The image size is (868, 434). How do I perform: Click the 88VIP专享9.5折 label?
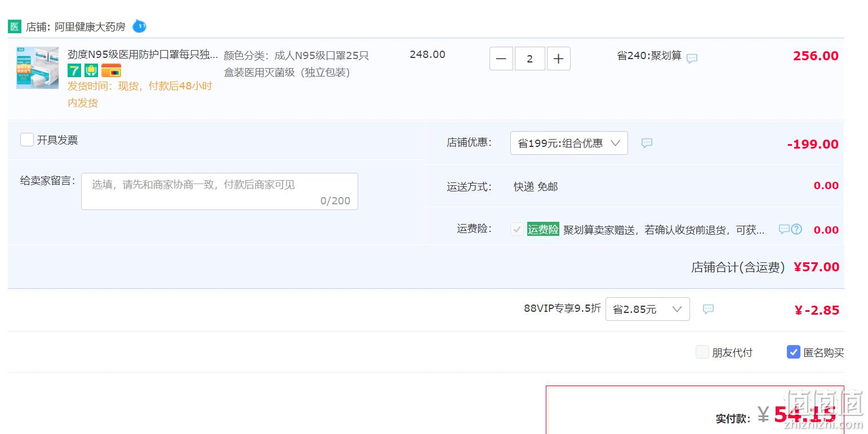pos(562,308)
